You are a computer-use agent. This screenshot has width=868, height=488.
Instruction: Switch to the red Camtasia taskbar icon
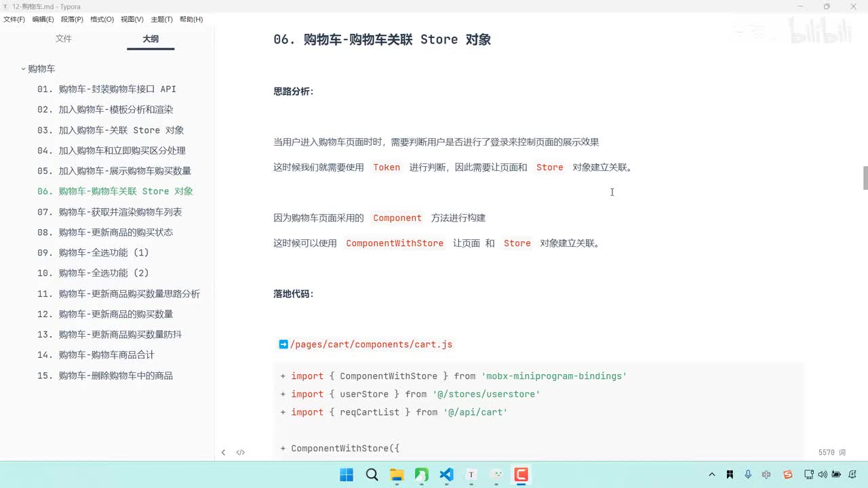pyautogui.click(x=521, y=474)
